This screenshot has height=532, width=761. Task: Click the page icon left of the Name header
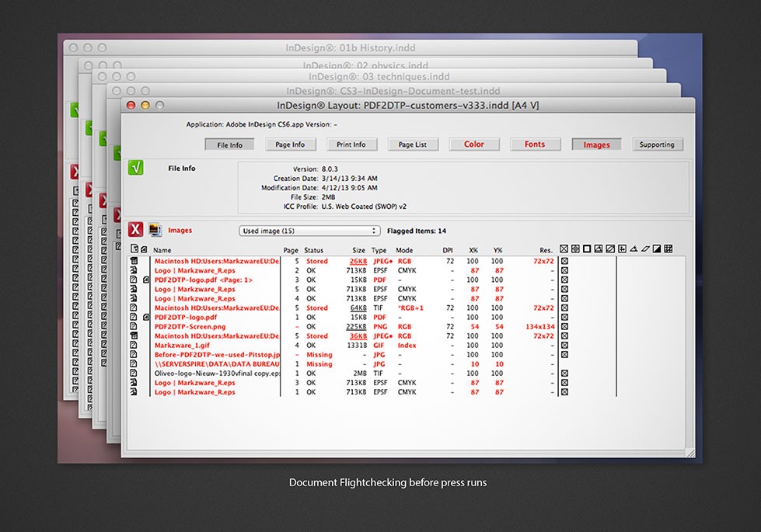pos(134,250)
